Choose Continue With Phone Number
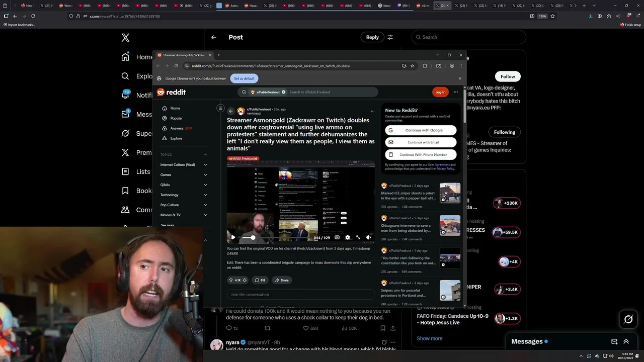The height and width of the screenshot is (362, 644). (x=421, y=154)
